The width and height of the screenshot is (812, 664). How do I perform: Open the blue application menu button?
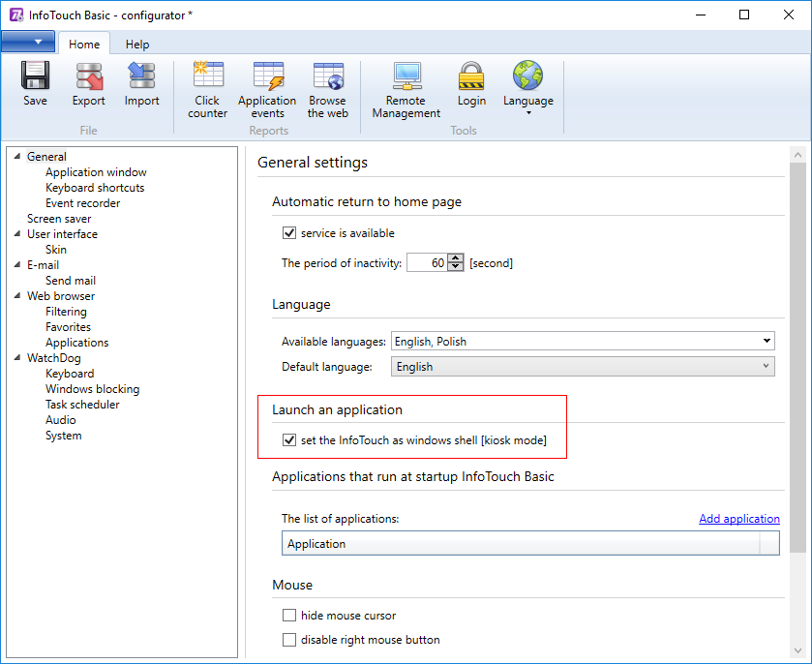28,42
